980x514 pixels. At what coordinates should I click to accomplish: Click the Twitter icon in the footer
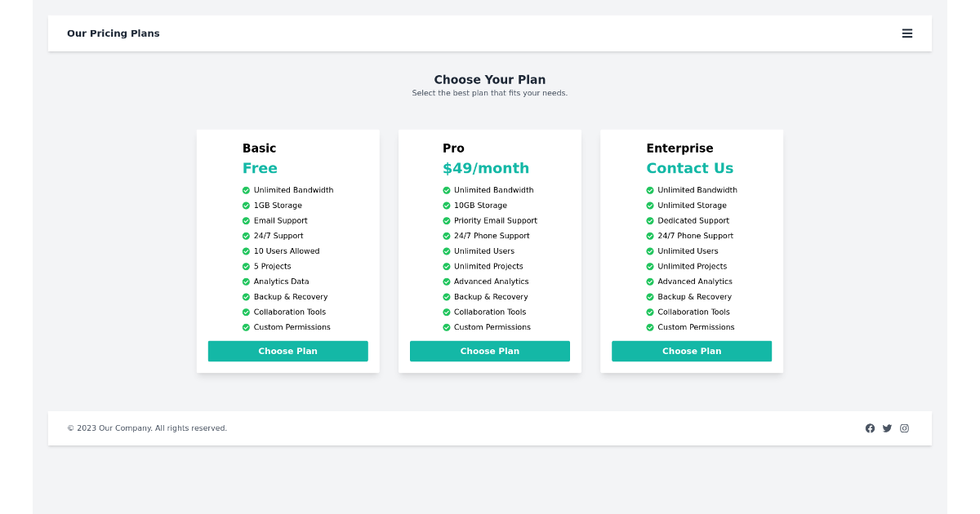click(887, 428)
